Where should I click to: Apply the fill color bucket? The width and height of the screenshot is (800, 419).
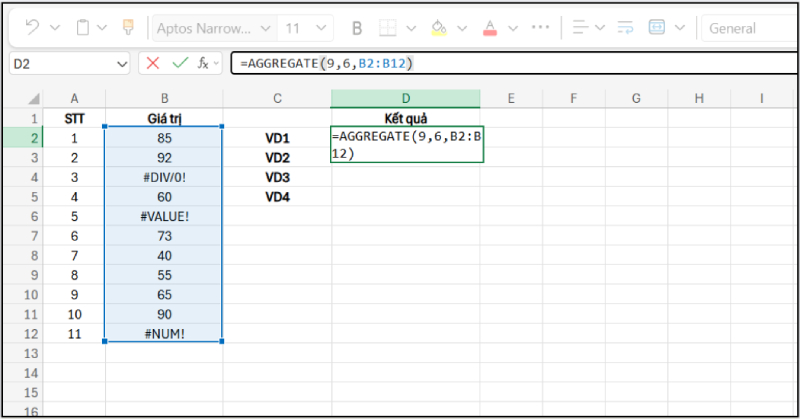438,28
